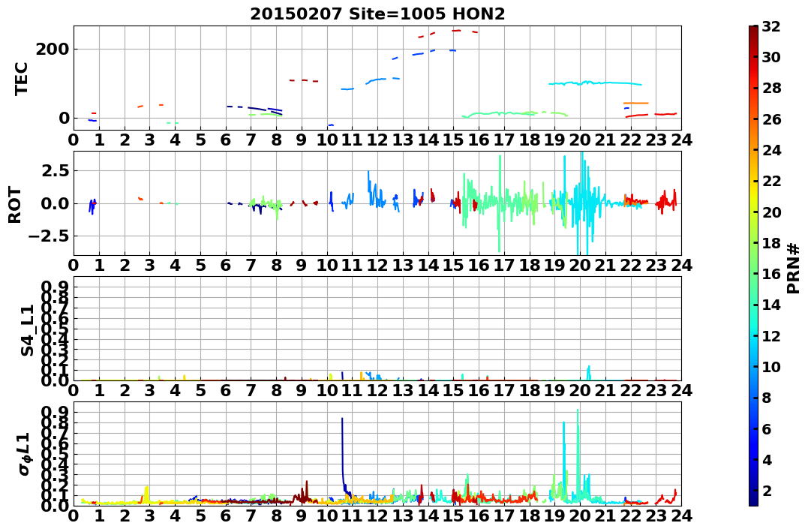Image resolution: width=808 pixels, height=532 pixels.
Task: Click the sigma-phi L1 y-axis label
Action: point(26,454)
